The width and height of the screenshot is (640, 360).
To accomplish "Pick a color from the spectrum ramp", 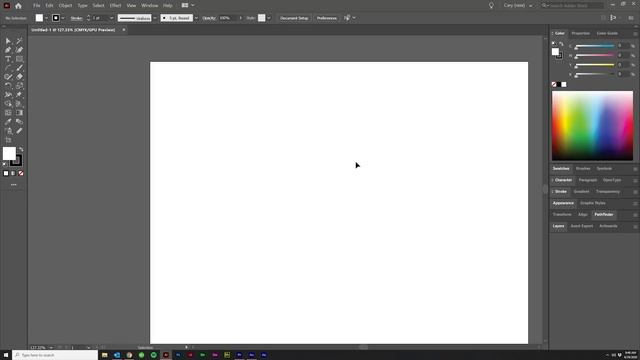I will [592, 126].
